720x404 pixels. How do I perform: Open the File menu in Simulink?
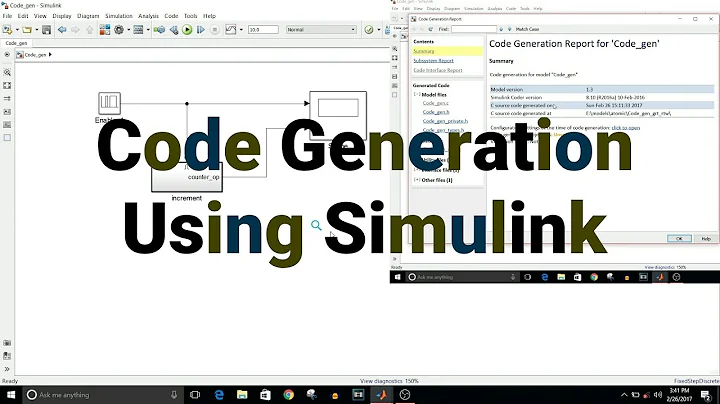[x=7, y=16]
